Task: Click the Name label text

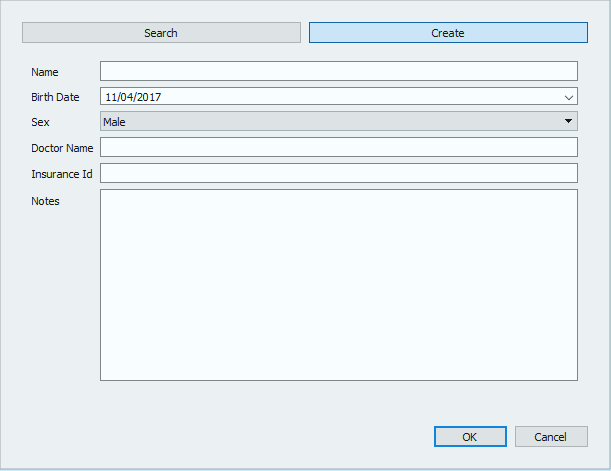Action: click(45, 72)
